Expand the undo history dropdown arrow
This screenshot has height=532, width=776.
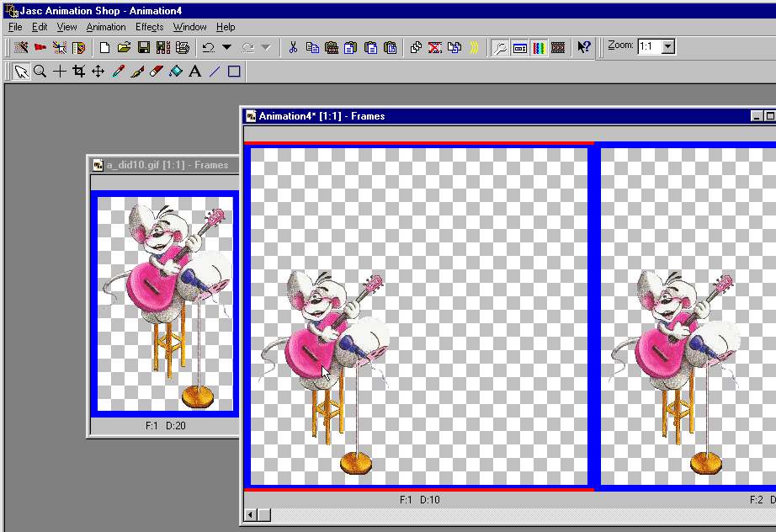(226, 47)
